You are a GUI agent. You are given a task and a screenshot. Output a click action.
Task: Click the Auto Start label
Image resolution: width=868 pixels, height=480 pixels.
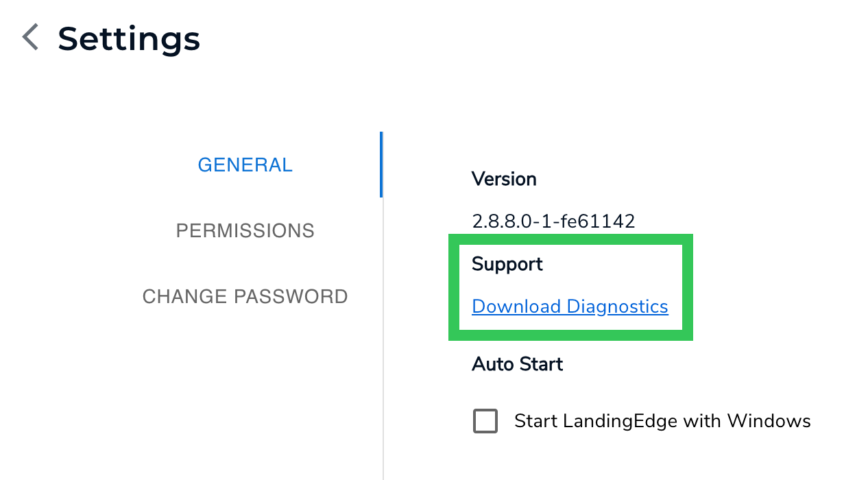click(x=517, y=364)
